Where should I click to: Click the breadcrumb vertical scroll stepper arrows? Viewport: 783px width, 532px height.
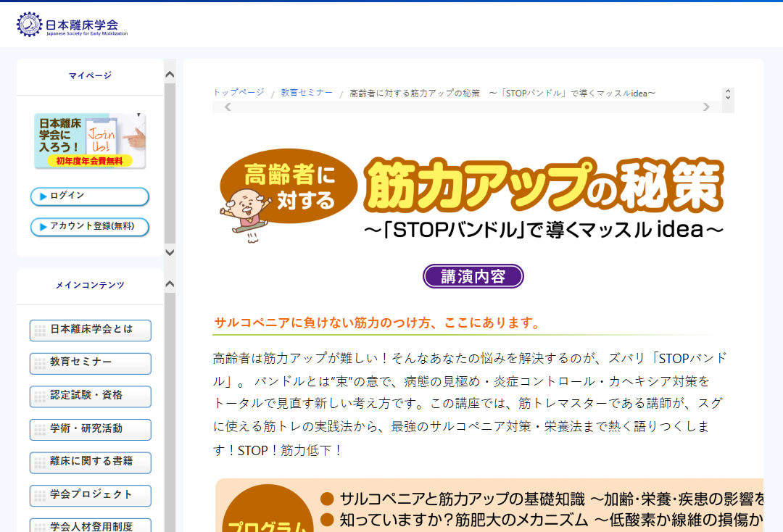coord(728,93)
